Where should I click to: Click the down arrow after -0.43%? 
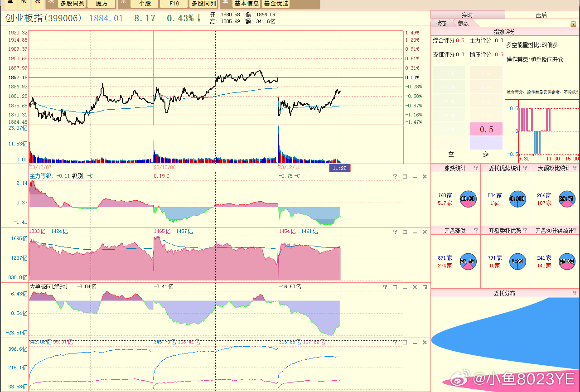[x=198, y=18]
